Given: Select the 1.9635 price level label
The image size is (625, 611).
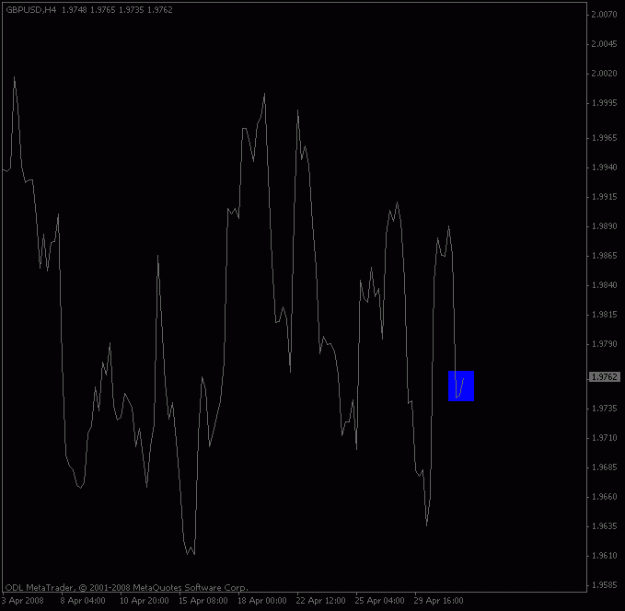Looking at the screenshot, I should tap(604, 527).
